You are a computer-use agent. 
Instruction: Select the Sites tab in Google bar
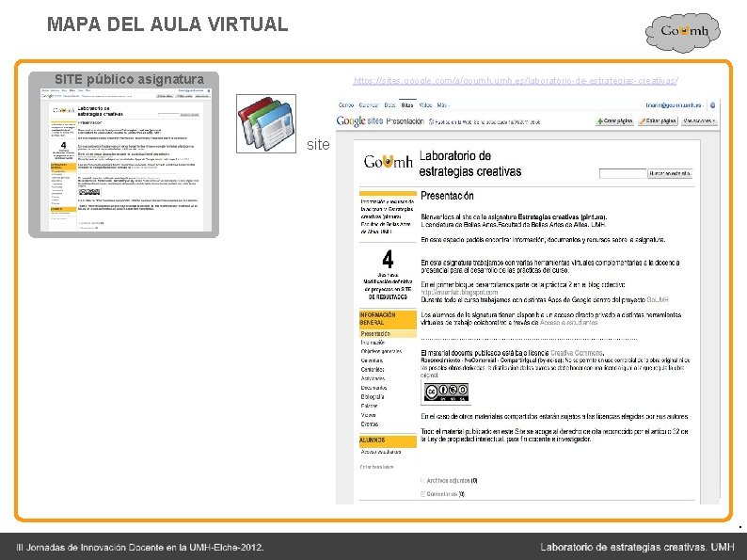pyautogui.click(x=407, y=104)
